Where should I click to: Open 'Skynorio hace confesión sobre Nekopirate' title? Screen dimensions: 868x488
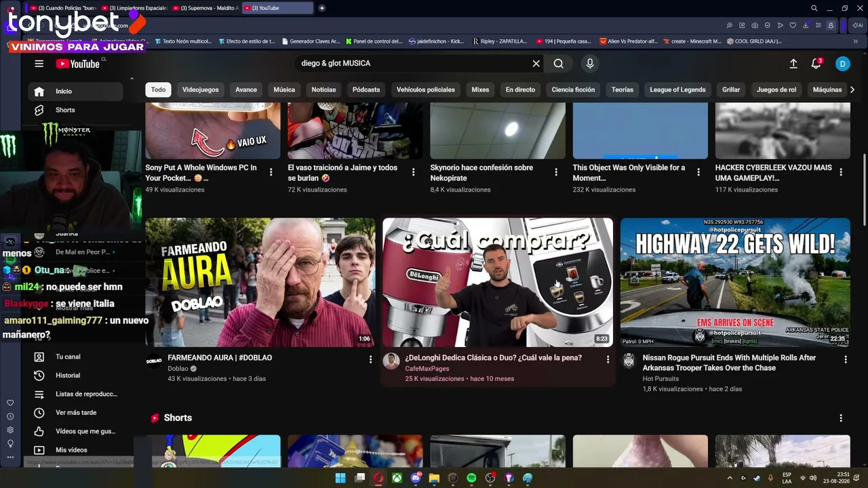click(x=481, y=173)
